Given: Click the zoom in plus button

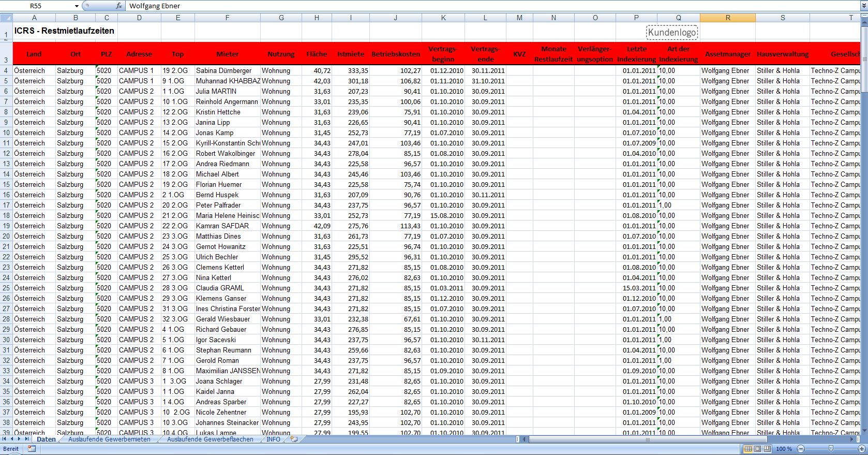Looking at the screenshot, I should pyautogui.click(x=862, y=449).
